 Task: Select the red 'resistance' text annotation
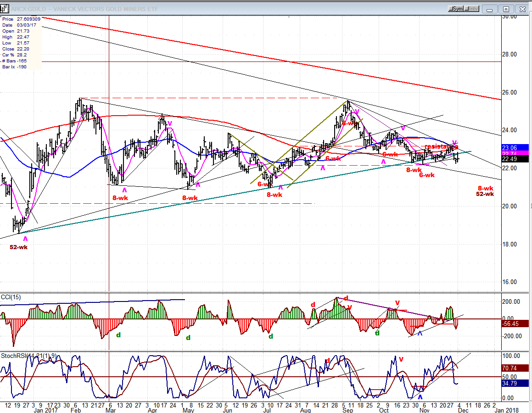tap(441, 146)
